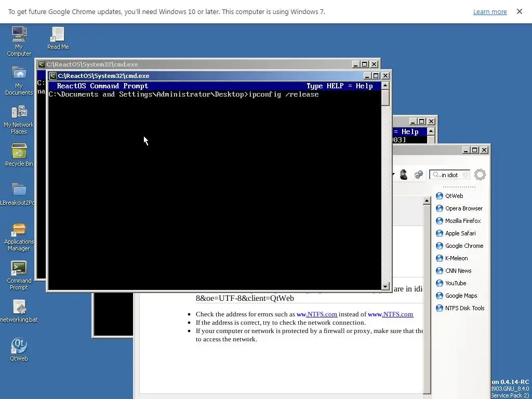Open the Google Maps bookmark
532x399 pixels.
456,296
